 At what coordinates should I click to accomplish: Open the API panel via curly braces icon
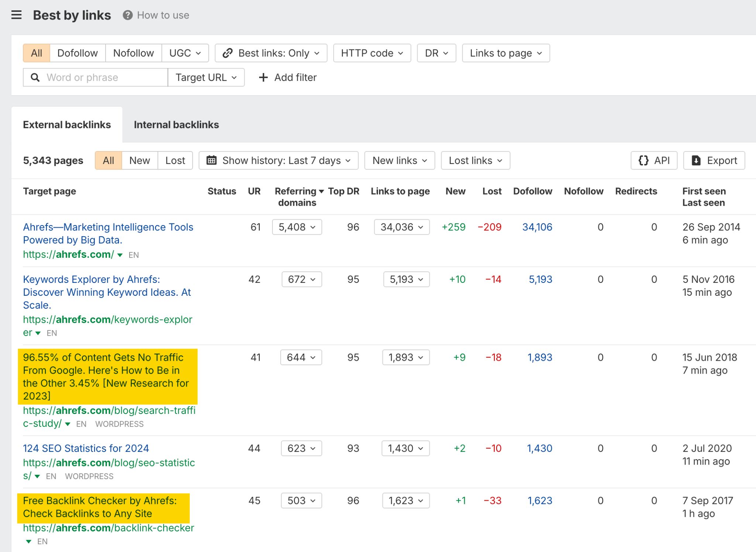644,160
